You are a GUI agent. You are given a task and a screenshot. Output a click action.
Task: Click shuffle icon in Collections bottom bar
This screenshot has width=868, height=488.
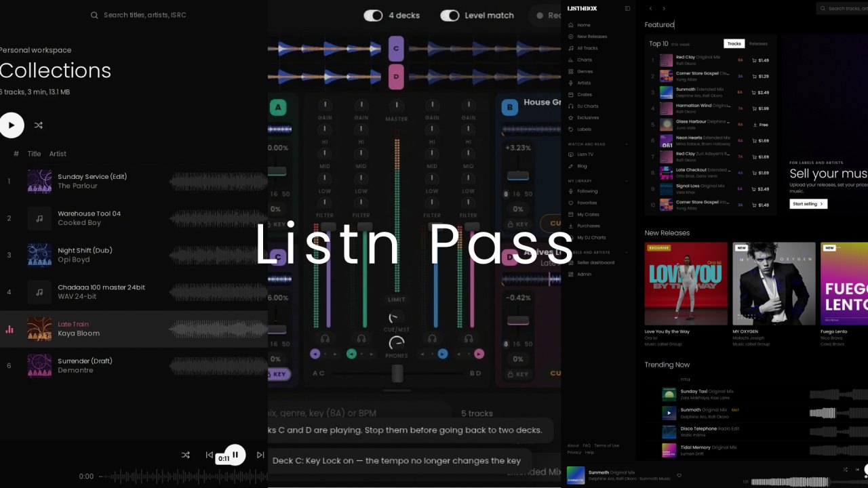[x=186, y=455]
